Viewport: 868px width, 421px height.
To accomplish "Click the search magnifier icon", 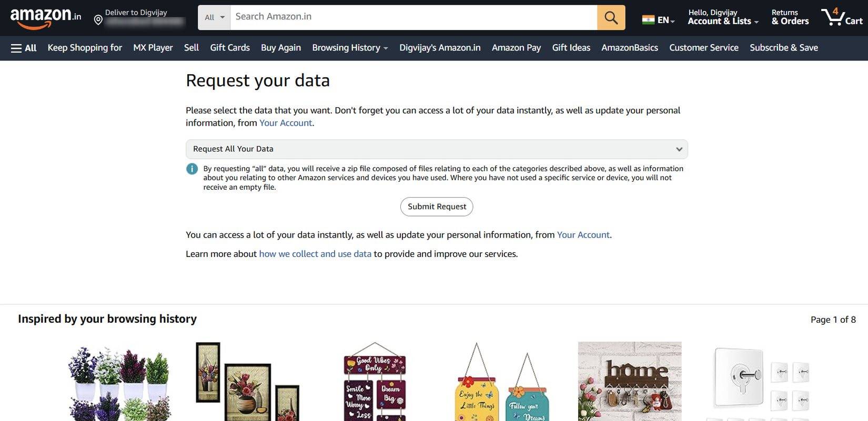I will (x=611, y=17).
